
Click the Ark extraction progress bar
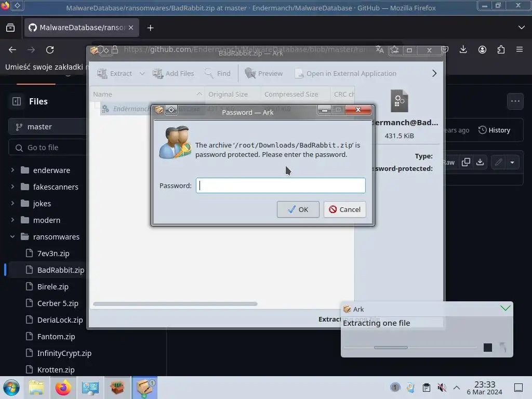pyautogui.click(x=410, y=348)
